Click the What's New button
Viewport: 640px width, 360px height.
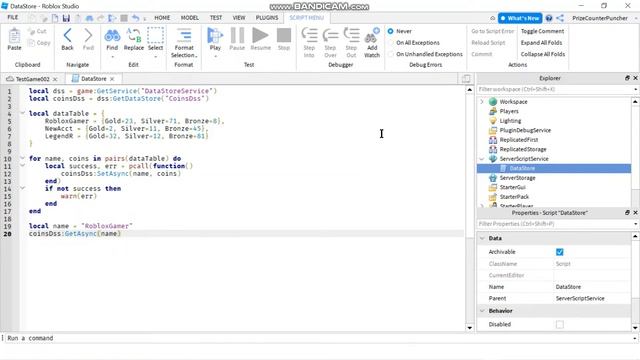(520, 18)
